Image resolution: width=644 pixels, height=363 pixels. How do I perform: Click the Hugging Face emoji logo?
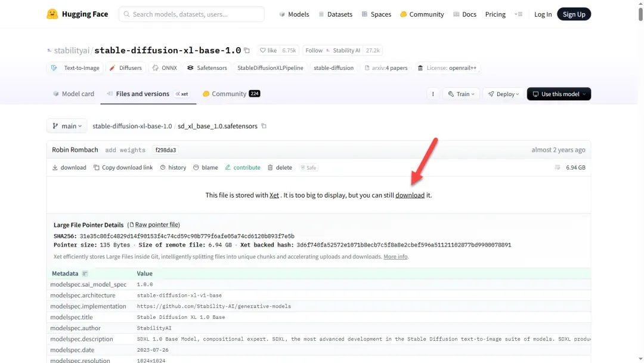click(52, 14)
